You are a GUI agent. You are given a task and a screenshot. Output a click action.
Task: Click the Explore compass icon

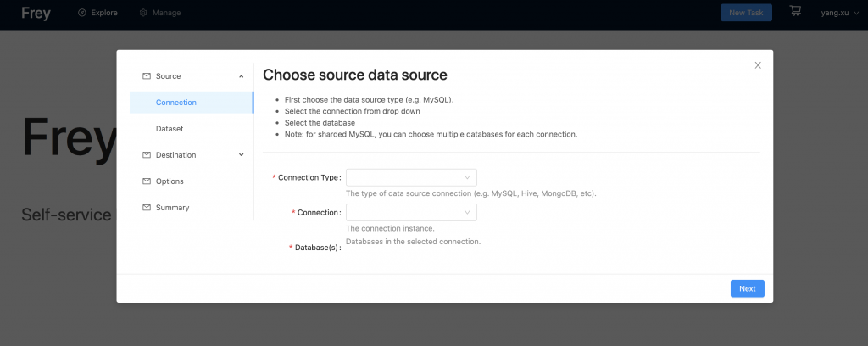82,12
